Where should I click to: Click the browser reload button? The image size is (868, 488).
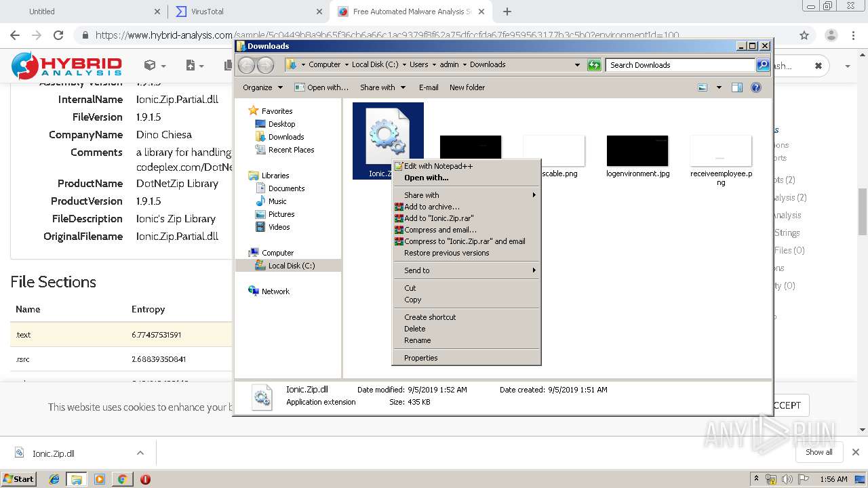pyautogui.click(x=58, y=35)
